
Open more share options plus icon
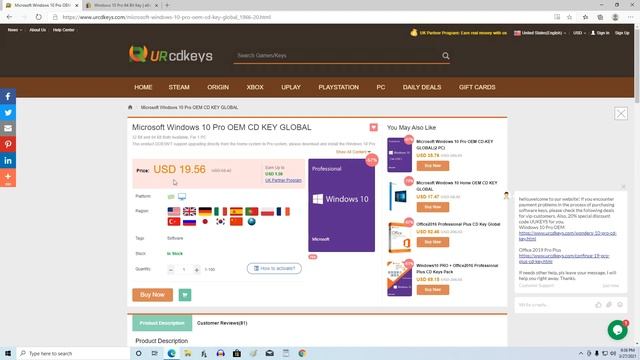pyautogui.click(x=8, y=177)
